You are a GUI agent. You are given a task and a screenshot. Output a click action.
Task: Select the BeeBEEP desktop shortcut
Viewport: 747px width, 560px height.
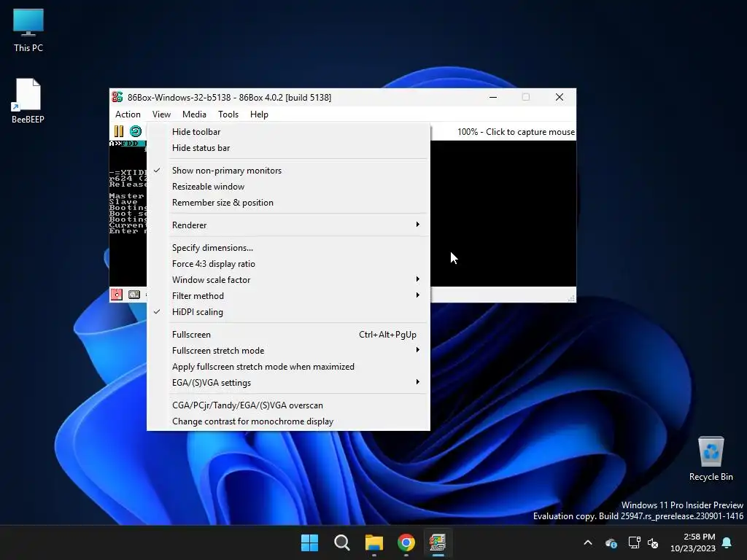click(28, 101)
